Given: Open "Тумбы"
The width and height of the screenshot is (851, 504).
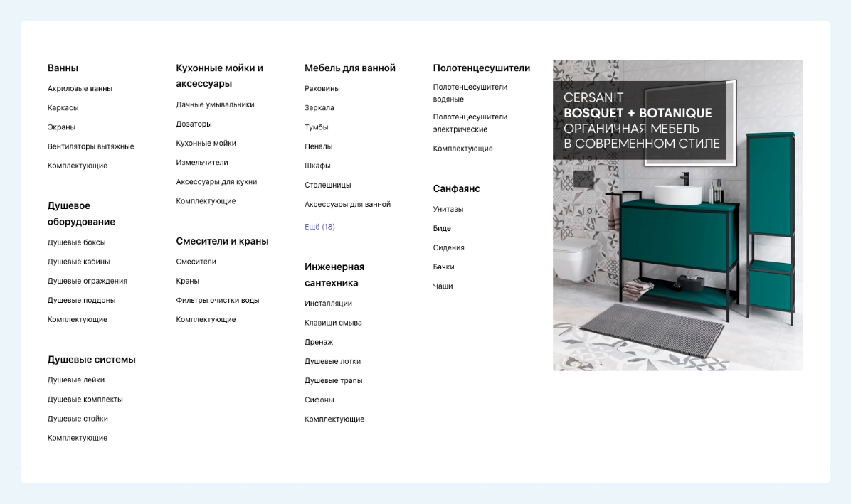Looking at the screenshot, I should (317, 127).
